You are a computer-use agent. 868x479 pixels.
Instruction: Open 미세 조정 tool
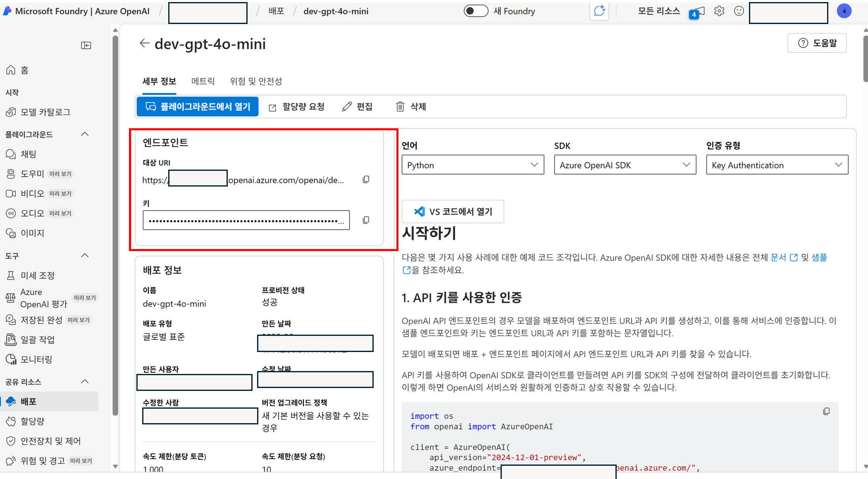point(30,275)
